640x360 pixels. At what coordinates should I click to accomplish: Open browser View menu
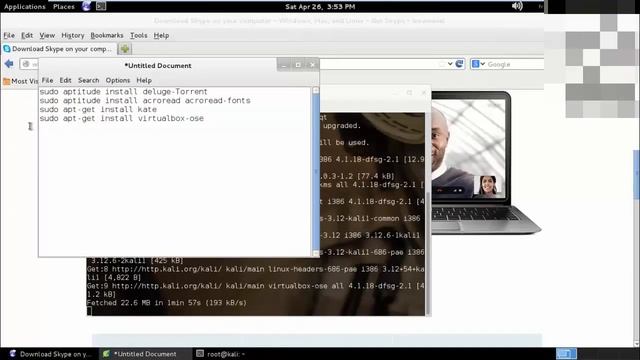47,36
